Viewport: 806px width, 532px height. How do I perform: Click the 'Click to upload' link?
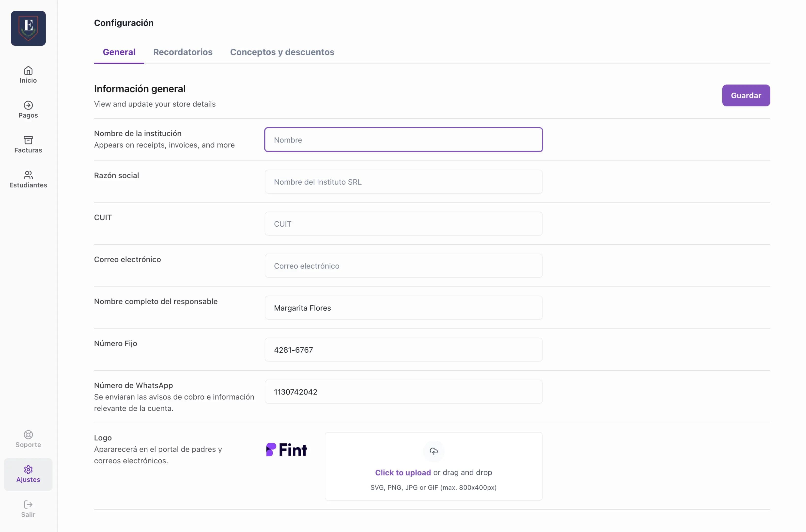pos(403,472)
